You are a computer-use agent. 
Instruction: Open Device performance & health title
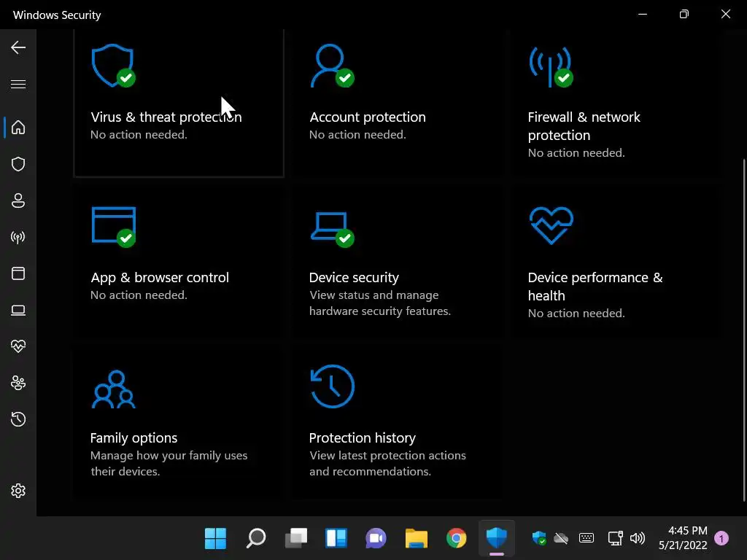595,286
